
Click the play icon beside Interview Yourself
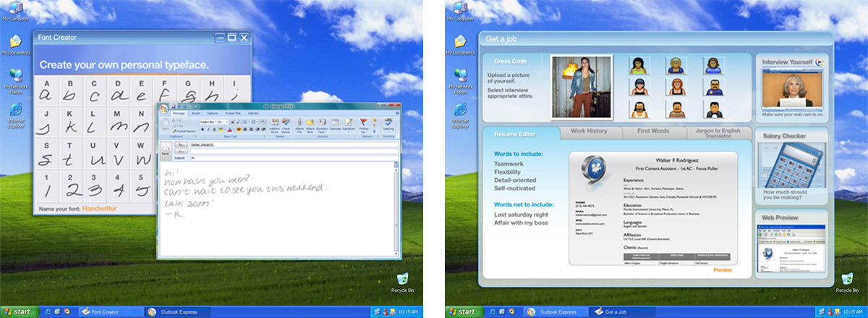pos(818,62)
